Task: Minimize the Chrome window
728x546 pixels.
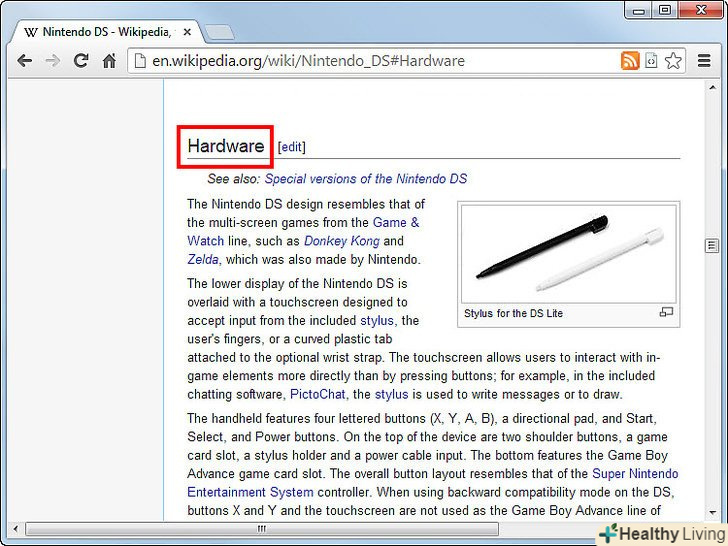Action: pos(638,10)
